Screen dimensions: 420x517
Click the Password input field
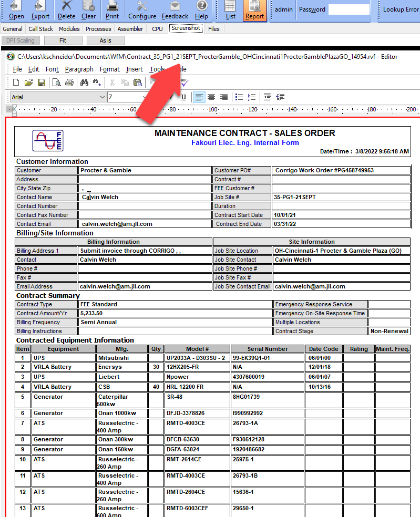349,9
